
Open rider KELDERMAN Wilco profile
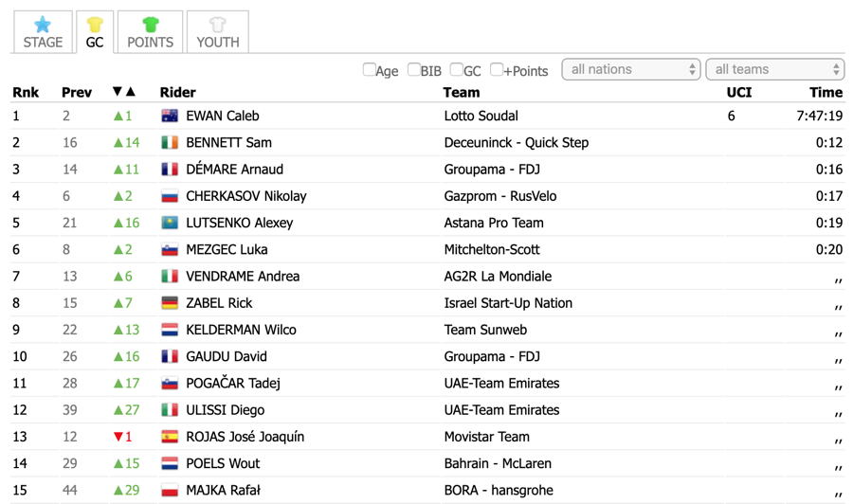pos(241,330)
